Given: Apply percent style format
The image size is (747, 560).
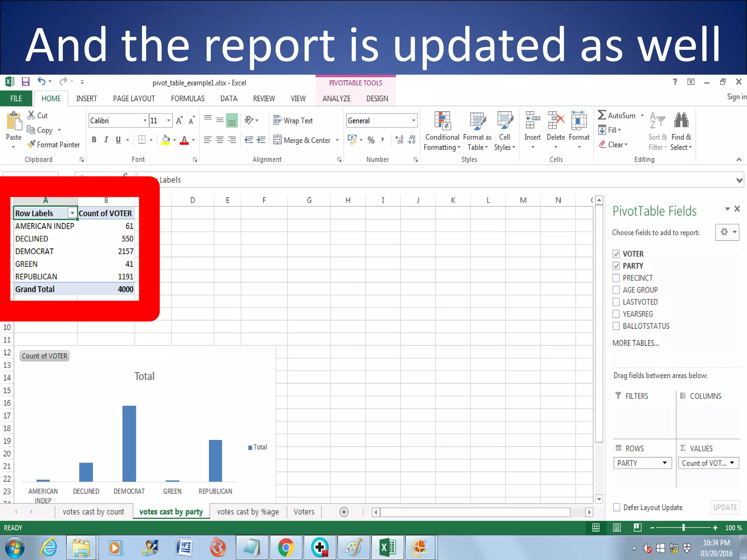Looking at the screenshot, I should [x=371, y=140].
